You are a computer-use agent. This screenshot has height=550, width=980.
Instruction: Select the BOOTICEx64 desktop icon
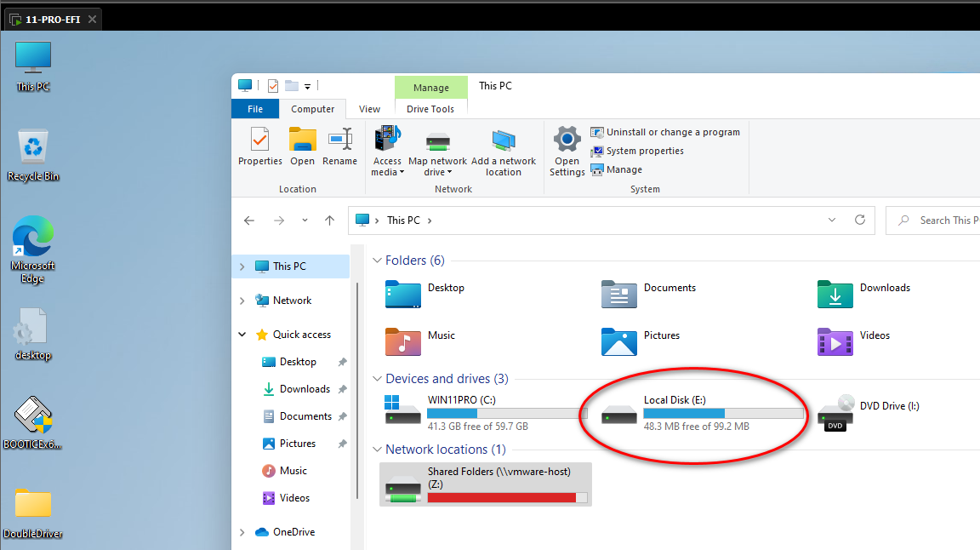[33, 423]
